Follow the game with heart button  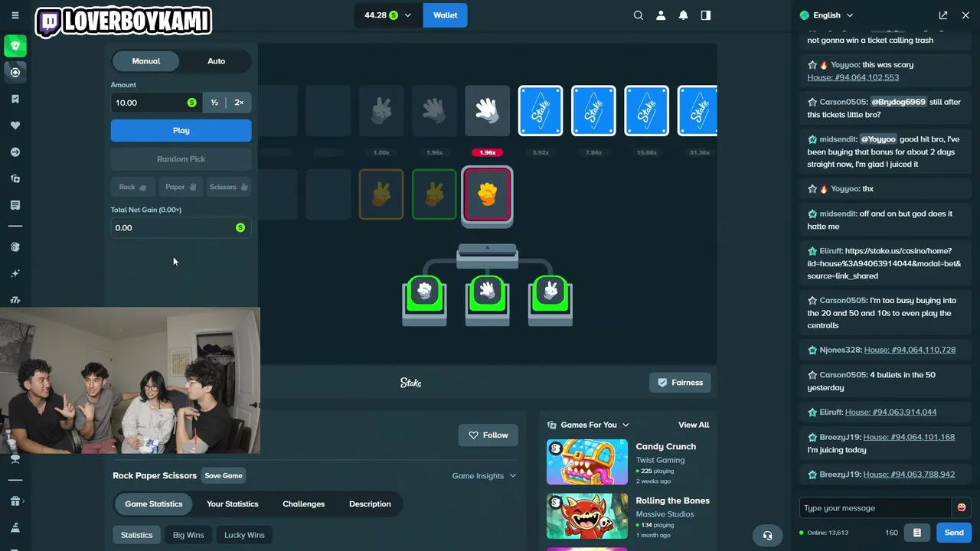click(x=488, y=435)
